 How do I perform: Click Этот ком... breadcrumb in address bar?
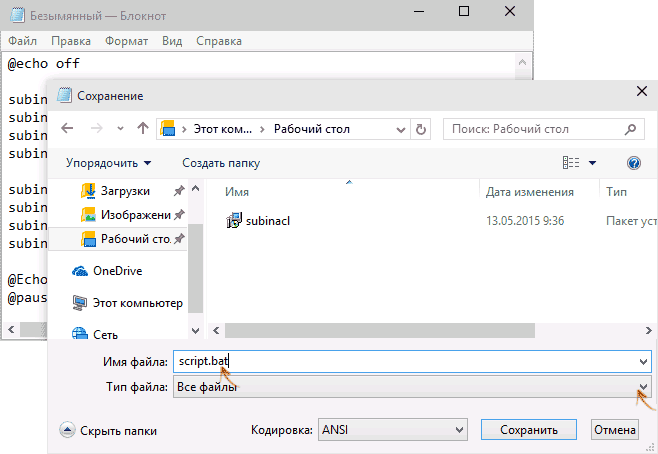click(222, 129)
